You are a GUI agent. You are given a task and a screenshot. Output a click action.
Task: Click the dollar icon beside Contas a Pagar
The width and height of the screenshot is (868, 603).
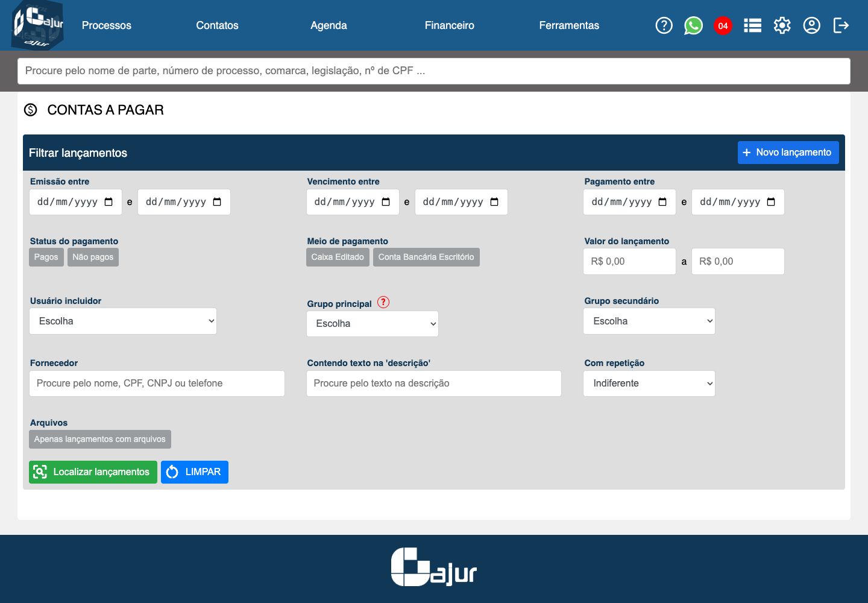(30, 110)
